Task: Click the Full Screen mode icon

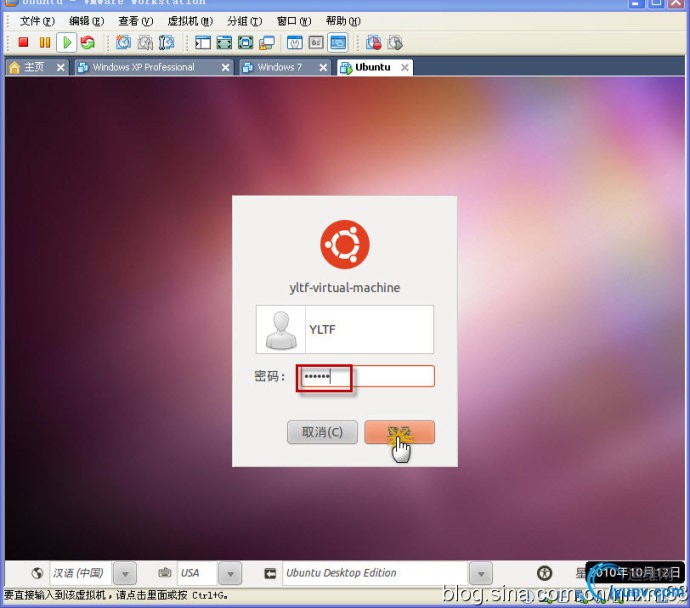Action: pyautogui.click(x=246, y=43)
